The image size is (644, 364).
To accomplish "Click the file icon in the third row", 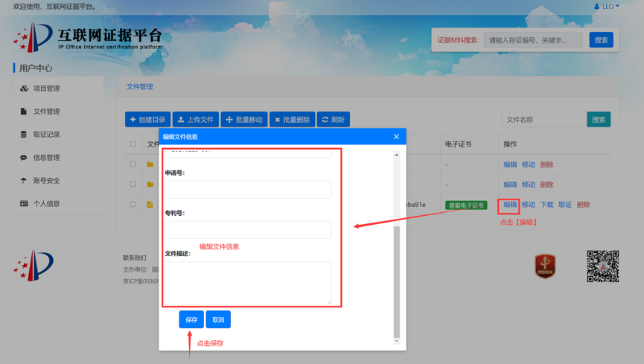I will [x=150, y=205].
